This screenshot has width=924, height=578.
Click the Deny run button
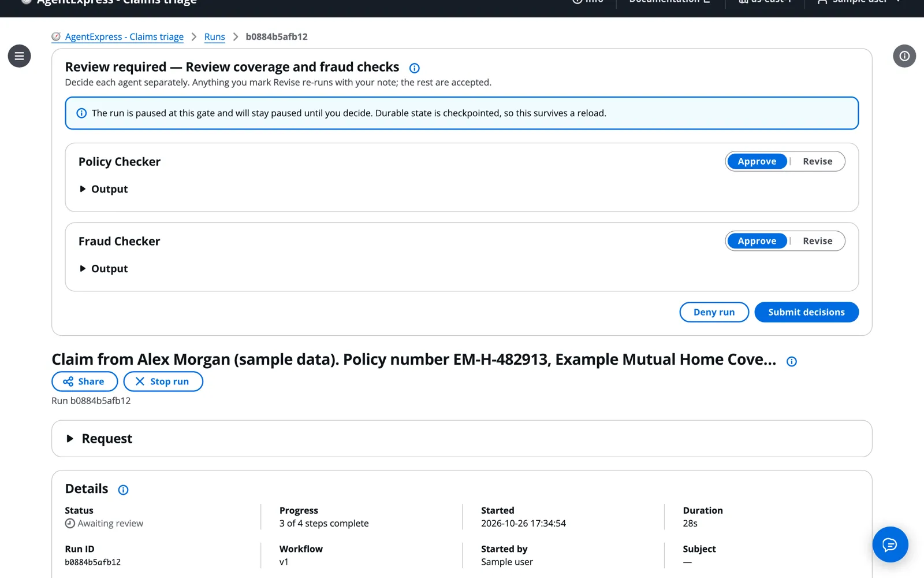click(714, 312)
